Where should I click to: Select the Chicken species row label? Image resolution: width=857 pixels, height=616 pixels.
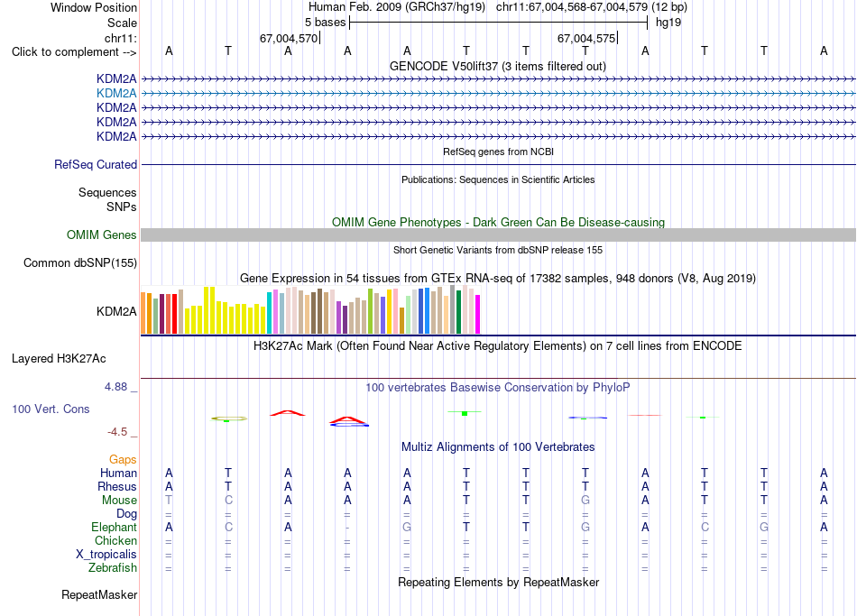[x=115, y=540]
